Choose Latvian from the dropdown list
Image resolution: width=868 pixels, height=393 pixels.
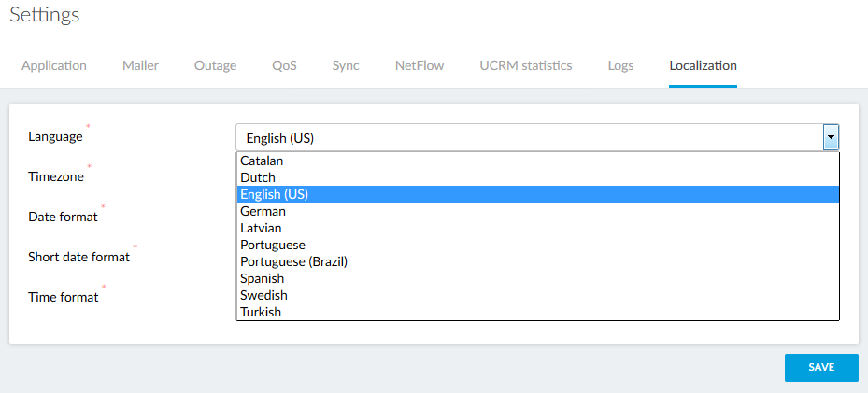coord(261,228)
